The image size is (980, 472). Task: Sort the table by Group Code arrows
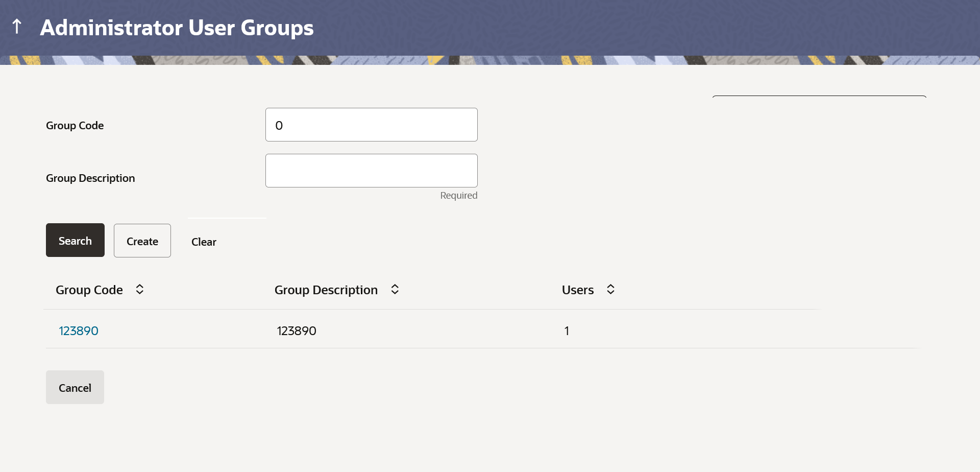[x=139, y=290]
